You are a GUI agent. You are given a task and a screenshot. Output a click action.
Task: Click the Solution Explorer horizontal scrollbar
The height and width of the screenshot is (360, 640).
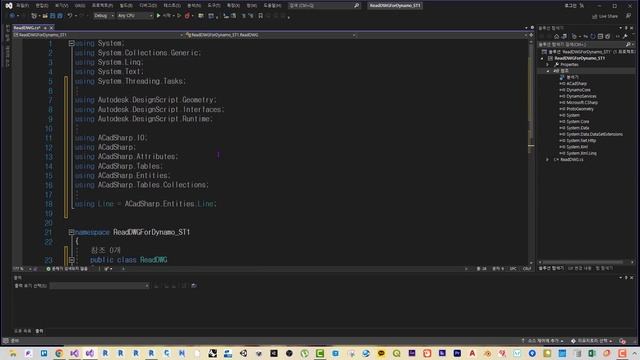pos(586,262)
